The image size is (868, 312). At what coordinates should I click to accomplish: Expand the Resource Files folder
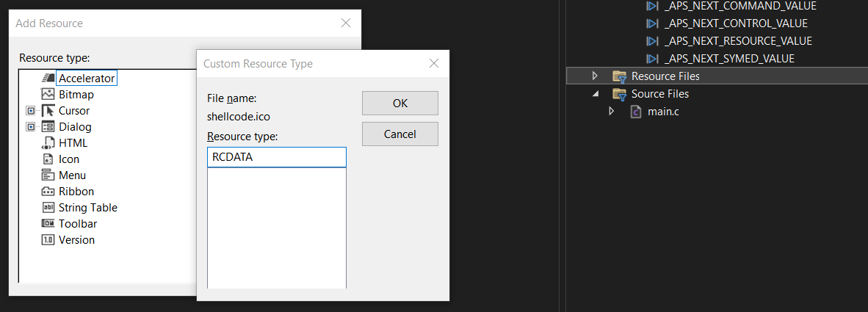tap(596, 76)
